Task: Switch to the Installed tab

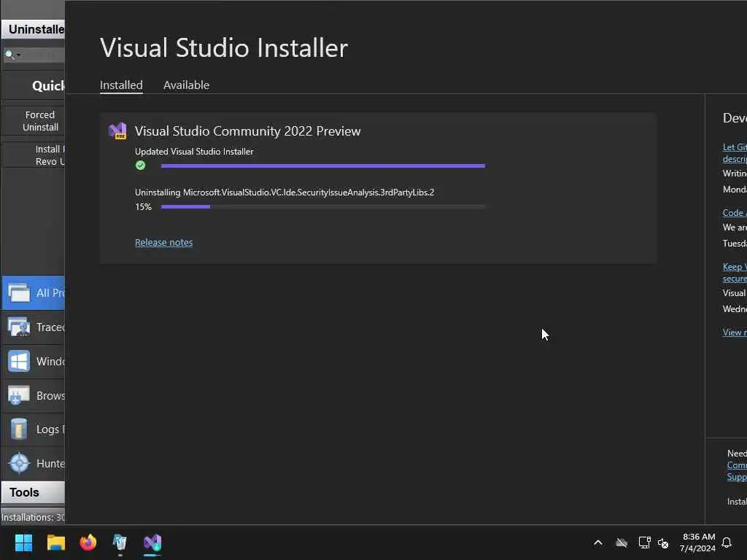Action: pos(121,85)
